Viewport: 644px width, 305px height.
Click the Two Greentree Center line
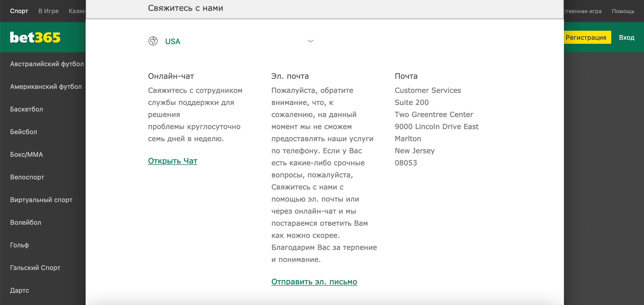pos(434,115)
